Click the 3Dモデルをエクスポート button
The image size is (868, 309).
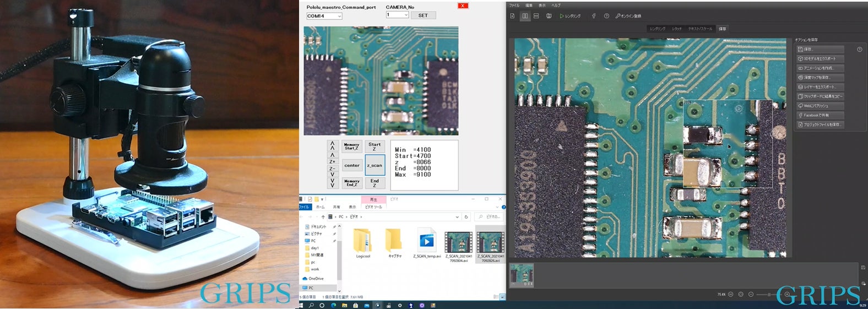coord(820,59)
